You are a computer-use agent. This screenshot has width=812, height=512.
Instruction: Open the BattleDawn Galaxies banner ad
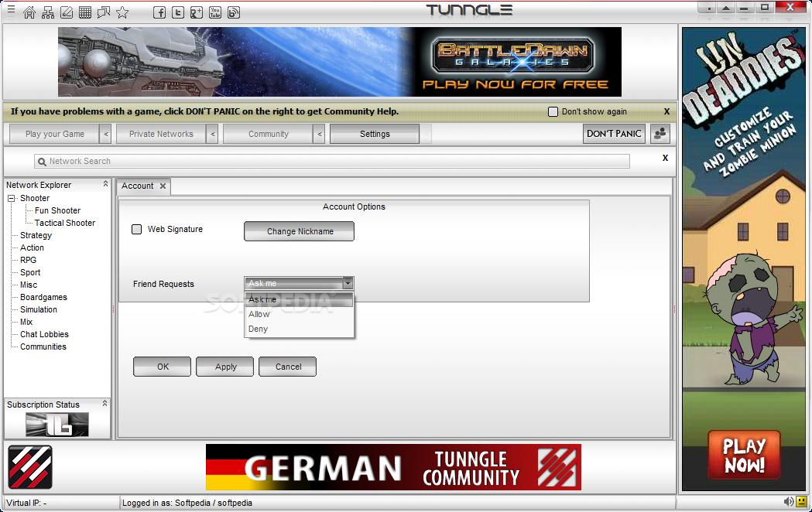tap(340, 62)
